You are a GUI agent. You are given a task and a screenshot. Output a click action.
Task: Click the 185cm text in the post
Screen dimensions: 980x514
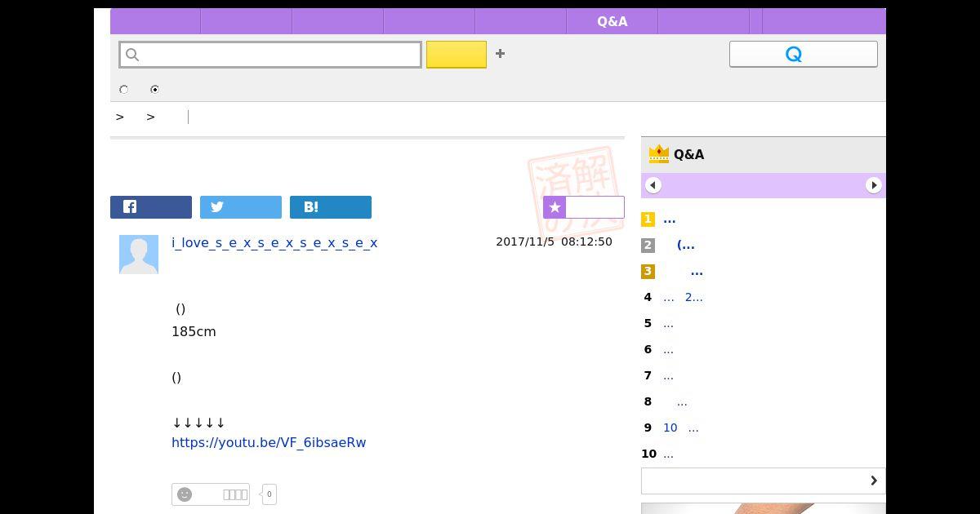click(194, 331)
